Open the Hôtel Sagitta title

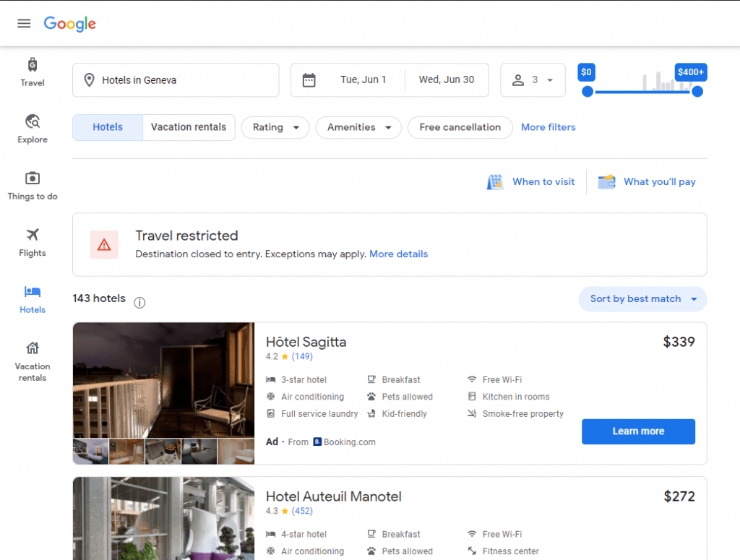(306, 342)
